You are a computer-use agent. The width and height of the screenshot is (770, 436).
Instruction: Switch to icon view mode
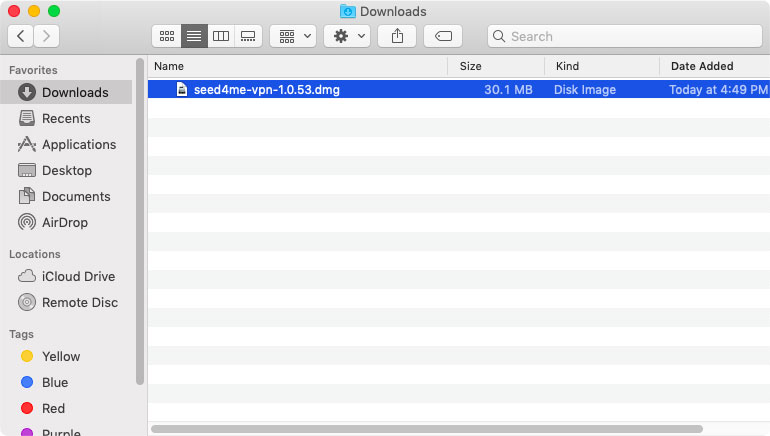tap(166, 36)
